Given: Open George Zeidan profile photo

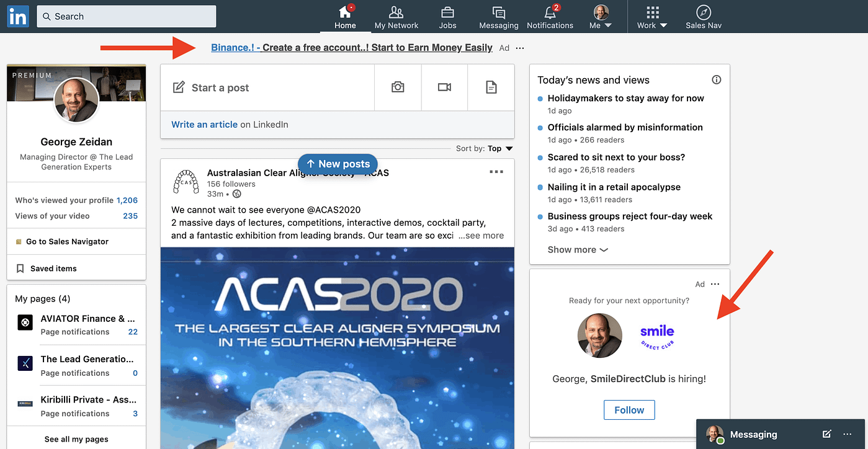Looking at the screenshot, I should pyautogui.click(x=76, y=100).
